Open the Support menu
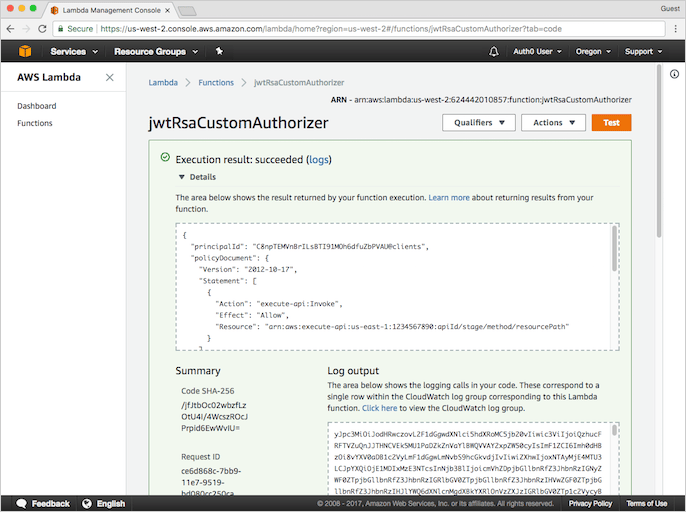This screenshot has width=686, height=512. tap(643, 52)
